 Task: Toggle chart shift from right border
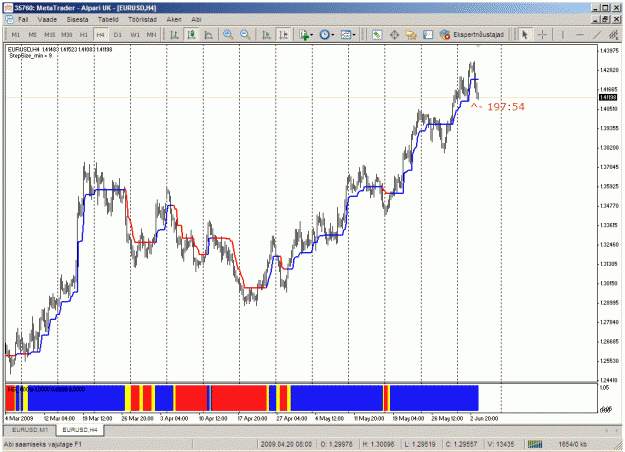[284, 35]
